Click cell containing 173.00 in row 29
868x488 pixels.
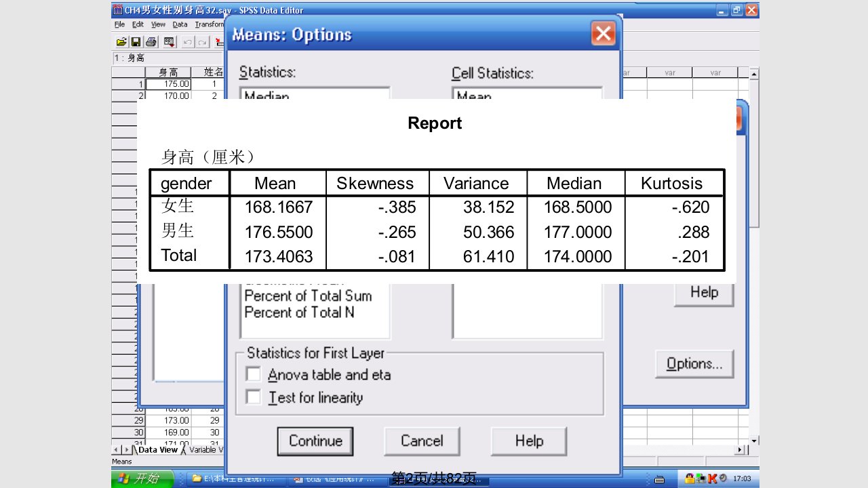pyautogui.click(x=168, y=420)
